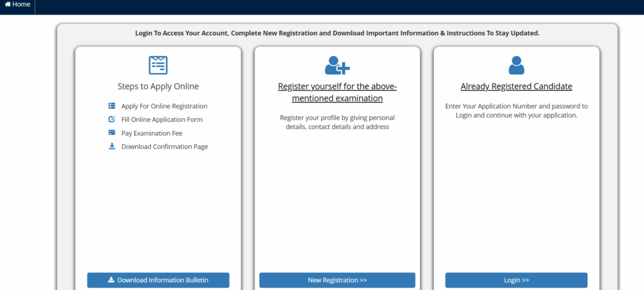The image size is (644, 290).
Task: Open the Already Registered Candidate link
Action: pos(516,86)
